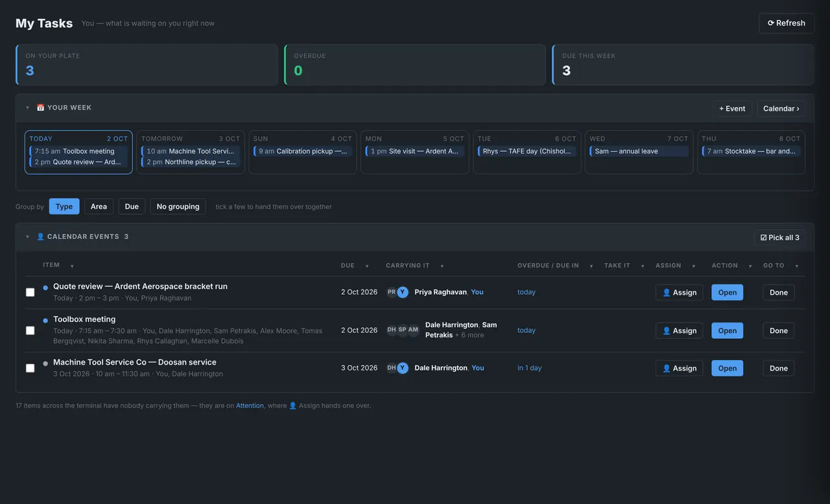Click the Refresh button
Image resolution: width=830 pixels, height=504 pixels.
786,23
